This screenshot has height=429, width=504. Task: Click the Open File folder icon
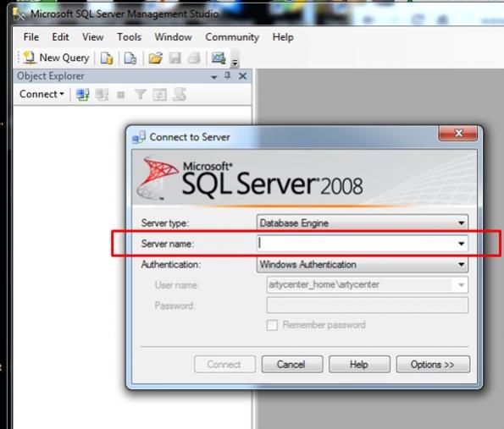tap(156, 58)
